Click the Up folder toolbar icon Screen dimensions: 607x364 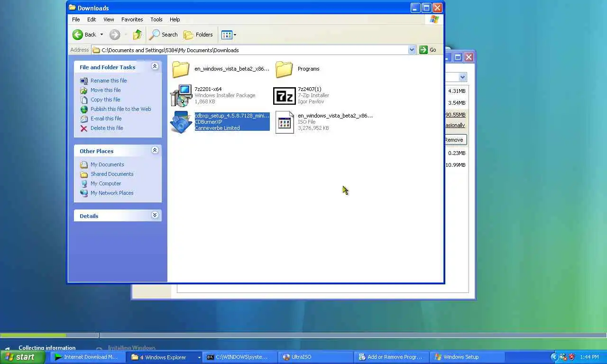138,35
